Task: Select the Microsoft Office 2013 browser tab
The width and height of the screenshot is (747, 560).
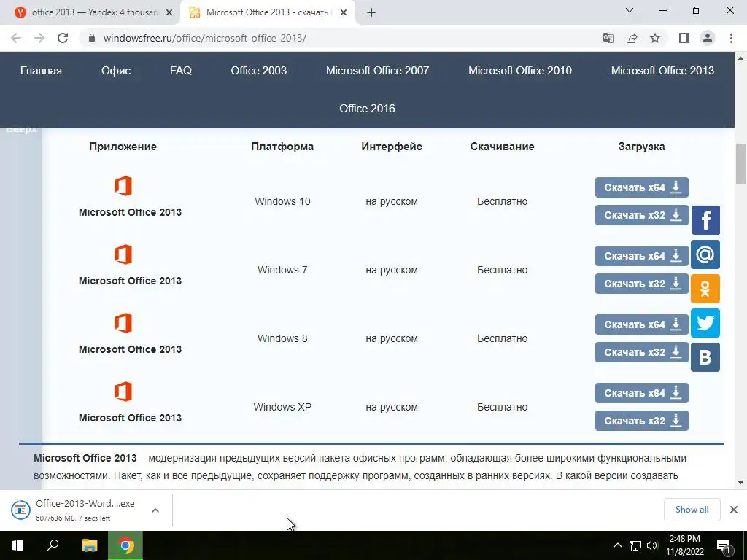Action: 268,12
